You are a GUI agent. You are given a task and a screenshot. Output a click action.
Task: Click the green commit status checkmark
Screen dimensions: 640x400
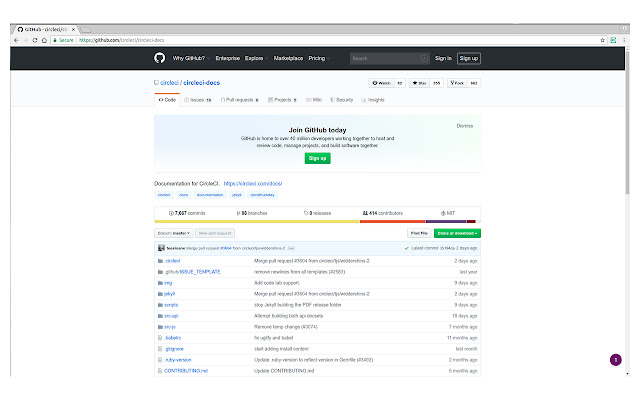[x=407, y=248]
